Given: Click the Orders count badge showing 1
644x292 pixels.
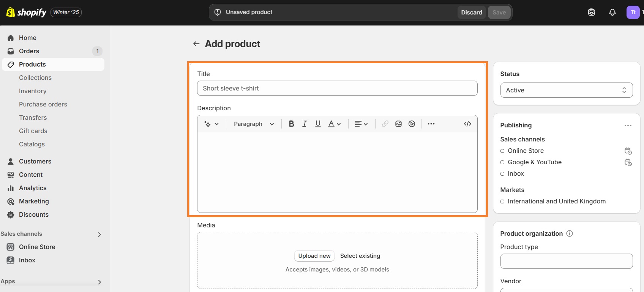Looking at the screenshot, I should (x=97, y=51).
